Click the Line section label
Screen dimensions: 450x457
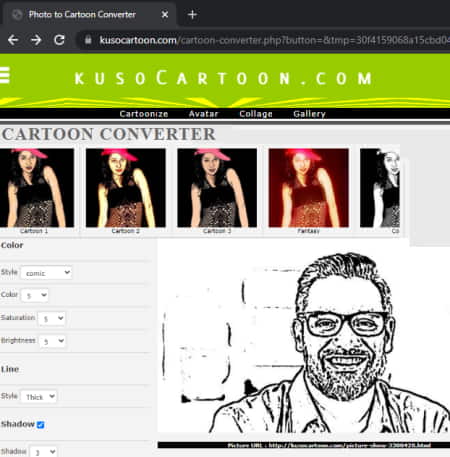pos(10,369)
